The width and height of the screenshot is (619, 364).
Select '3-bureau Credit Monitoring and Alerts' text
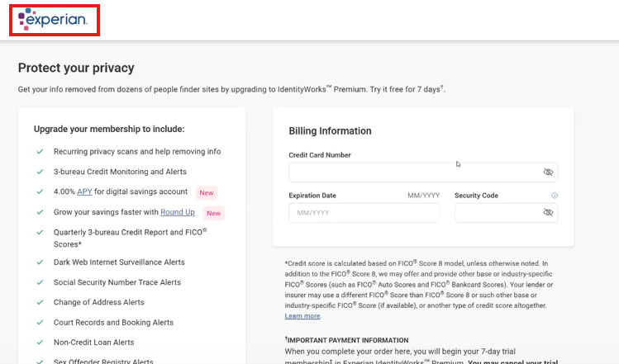[x=120, y=172]
